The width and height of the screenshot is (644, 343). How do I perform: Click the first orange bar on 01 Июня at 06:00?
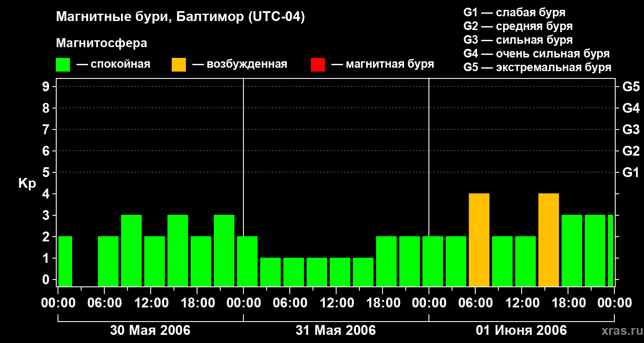coord(479,240)
